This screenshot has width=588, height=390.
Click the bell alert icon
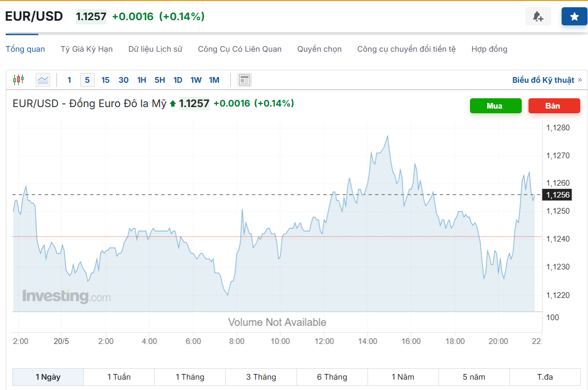pos(538,17)
